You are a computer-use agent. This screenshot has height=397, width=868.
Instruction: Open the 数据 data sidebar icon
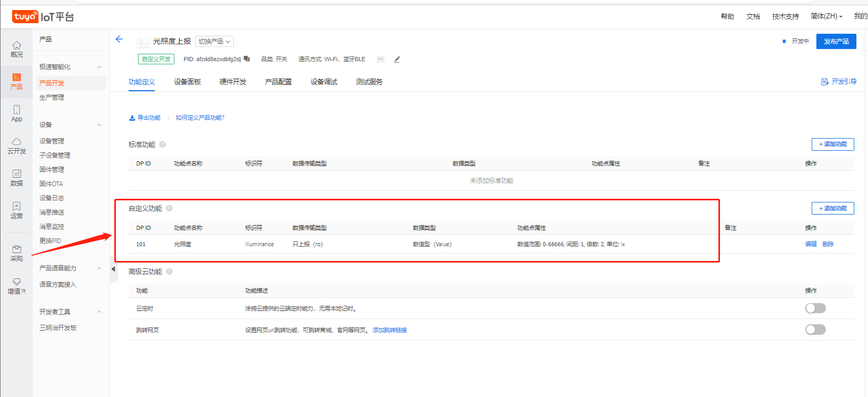click(17, 178)
